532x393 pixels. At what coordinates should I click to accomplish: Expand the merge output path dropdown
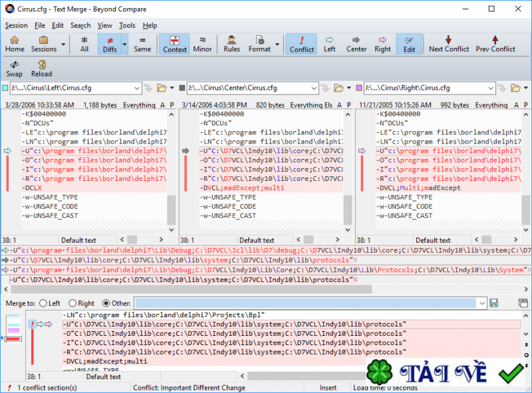coord(482,303)
